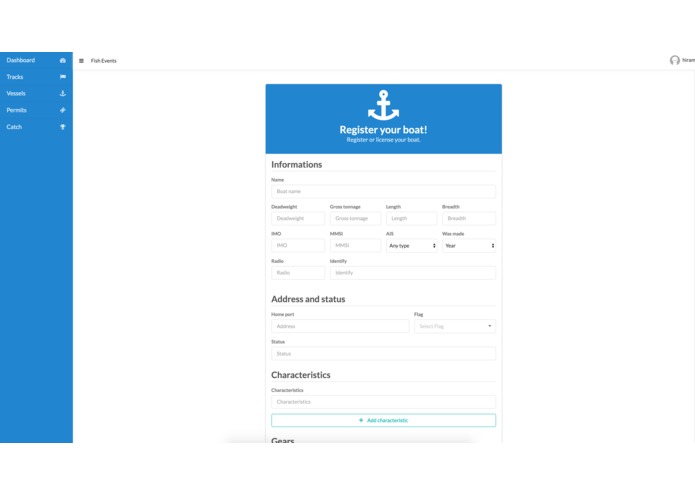This screenshot has height=494, width=695.
Task: Open the Catch page
Action: click(x=36, y=127)
